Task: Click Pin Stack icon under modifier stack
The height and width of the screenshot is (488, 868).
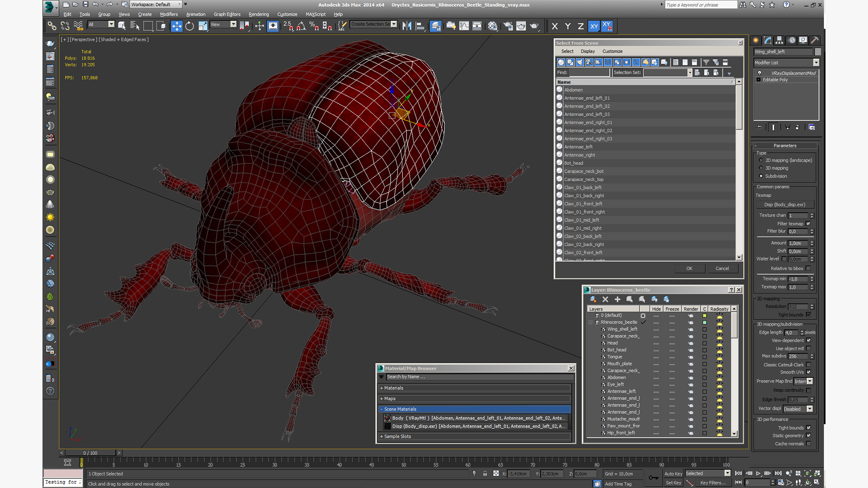Action: pyautogui.click(x=759, y=127)
